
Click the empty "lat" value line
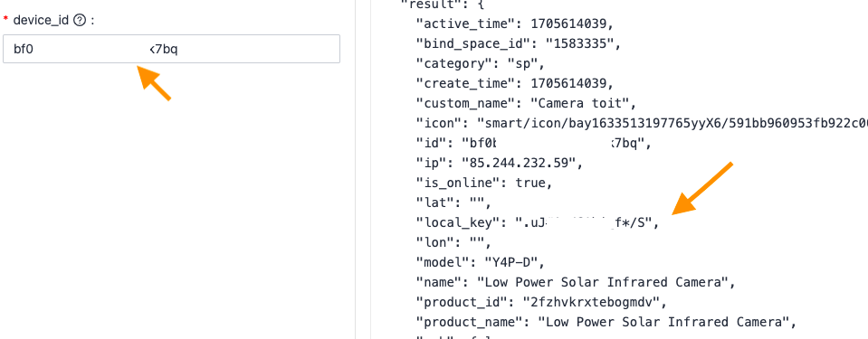[453, 202]
